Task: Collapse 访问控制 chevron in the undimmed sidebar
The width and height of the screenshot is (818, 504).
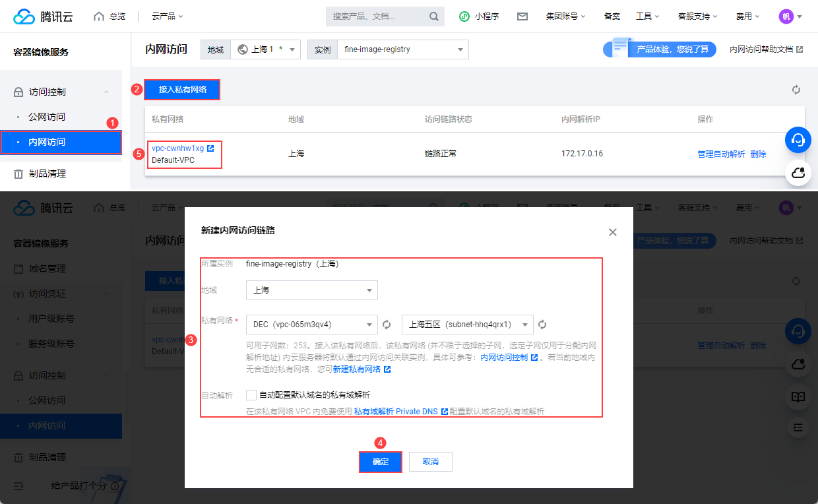Action: click(x=106, y=92)
